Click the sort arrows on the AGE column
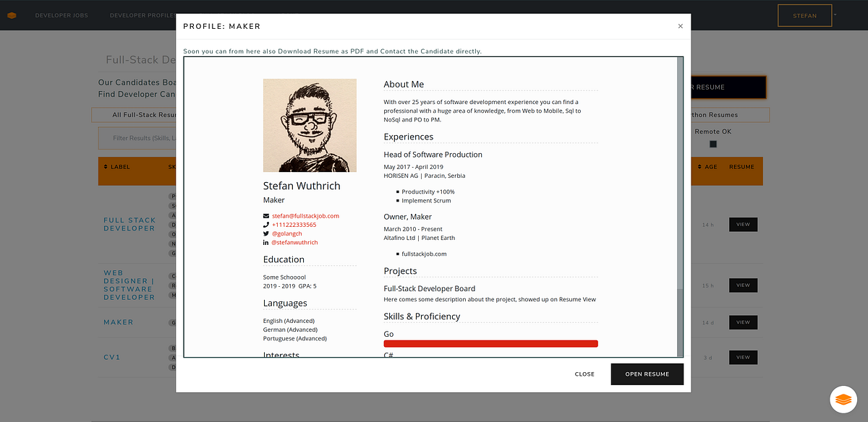Image resolution: width=868 pixels, height=422 pixels. coord(699,166)
